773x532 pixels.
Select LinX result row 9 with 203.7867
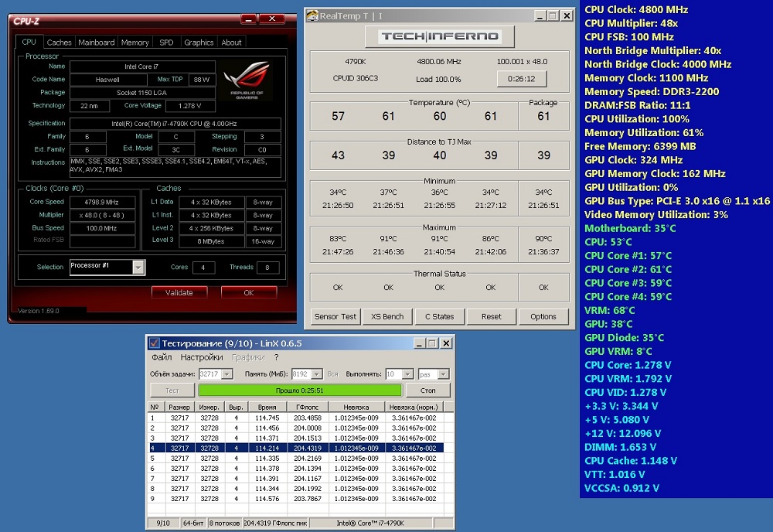click(x=296, y=499)
